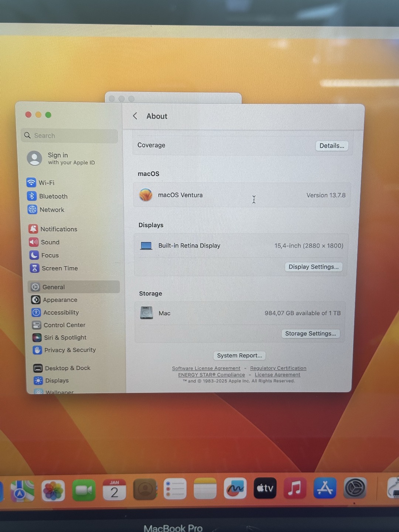Open Notifications bell icon
Screen dimensions: 399x532
tap(33, 229)
